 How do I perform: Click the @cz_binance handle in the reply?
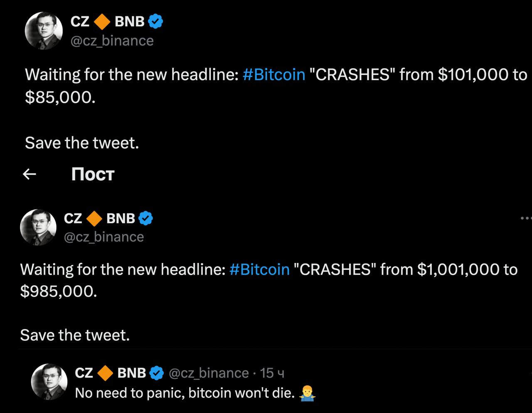click(209, 373)
